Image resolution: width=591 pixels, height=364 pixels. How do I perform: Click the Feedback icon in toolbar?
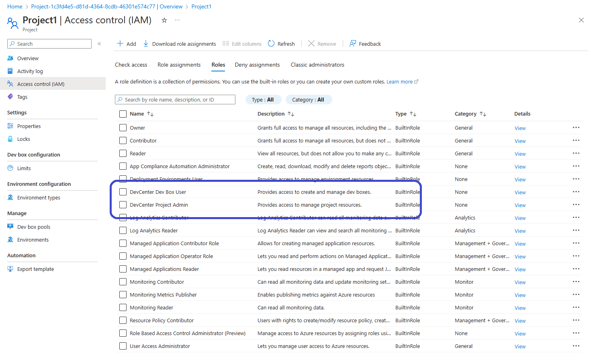click(353, 44)
